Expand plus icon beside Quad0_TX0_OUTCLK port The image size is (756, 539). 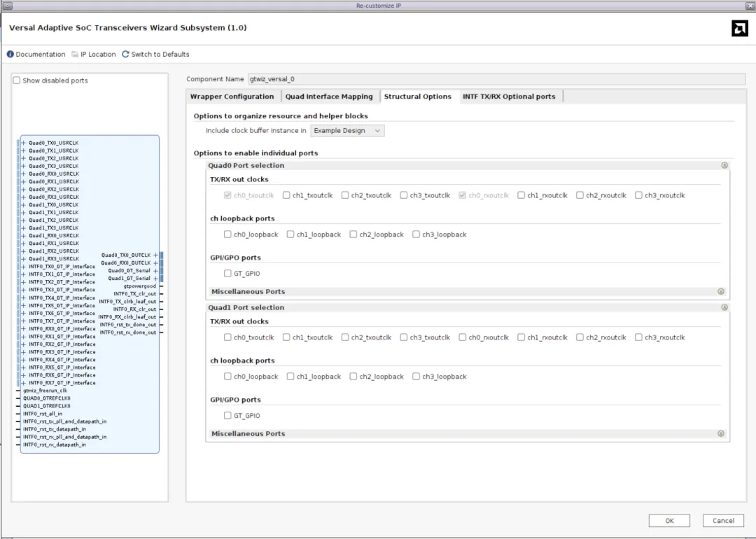point(155,255)
